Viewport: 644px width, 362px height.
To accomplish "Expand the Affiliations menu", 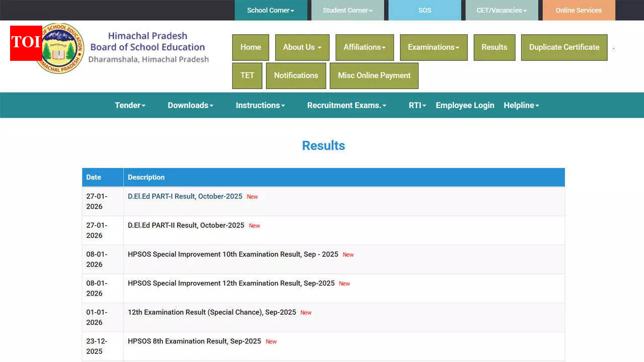I will (364, 47).
